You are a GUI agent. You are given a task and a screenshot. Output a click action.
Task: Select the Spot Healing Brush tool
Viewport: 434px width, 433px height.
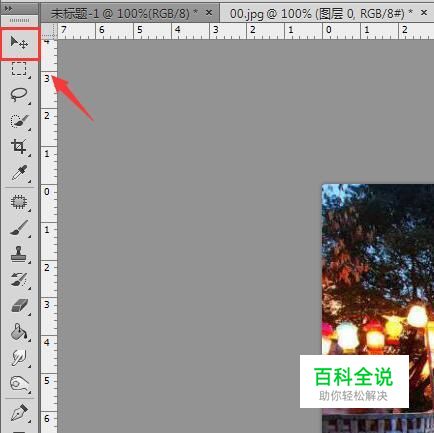click(x=19, y=202)
